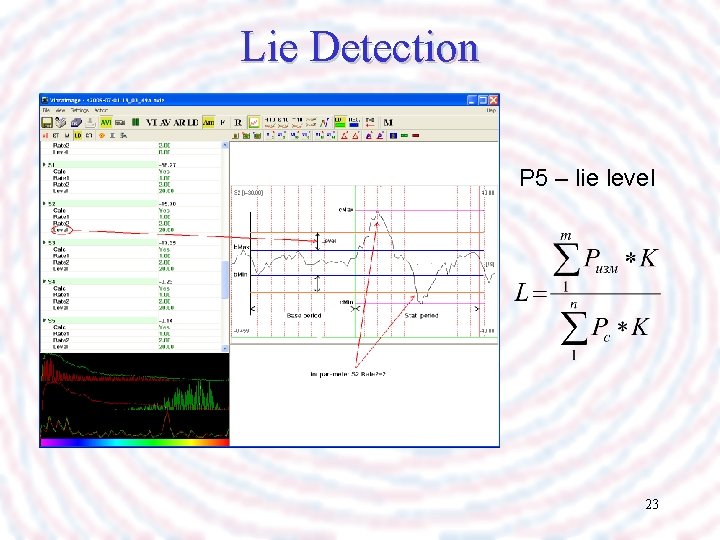This screenshot has height=540, width=720.
Task: Click the parameter list scroll-up arrow
Action: pos(225,145)
